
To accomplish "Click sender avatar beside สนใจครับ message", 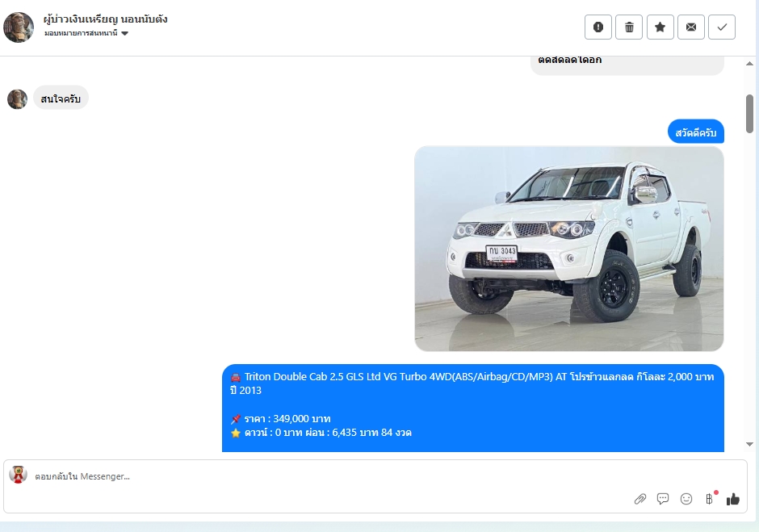I will point(18,99).
